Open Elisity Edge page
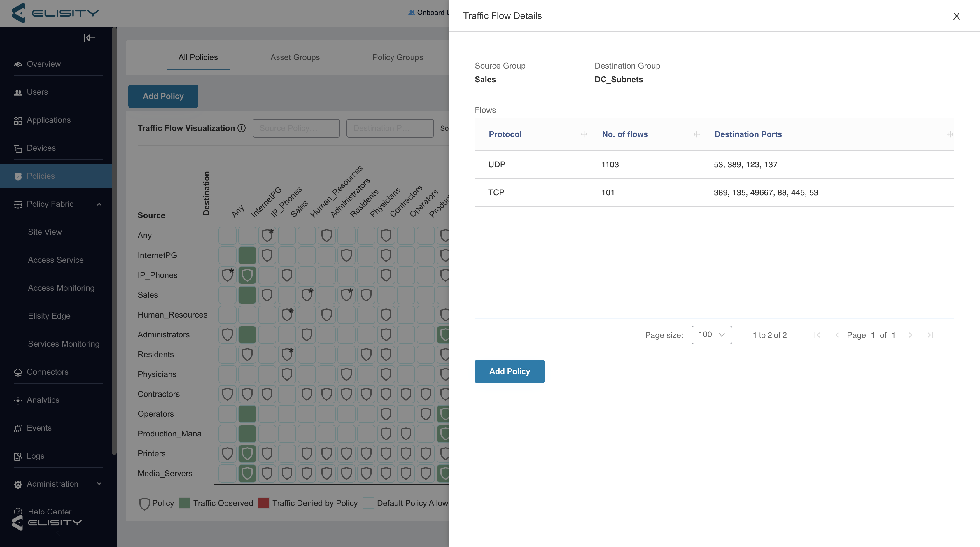Screen dimensions: 980x547 point(49,316)
